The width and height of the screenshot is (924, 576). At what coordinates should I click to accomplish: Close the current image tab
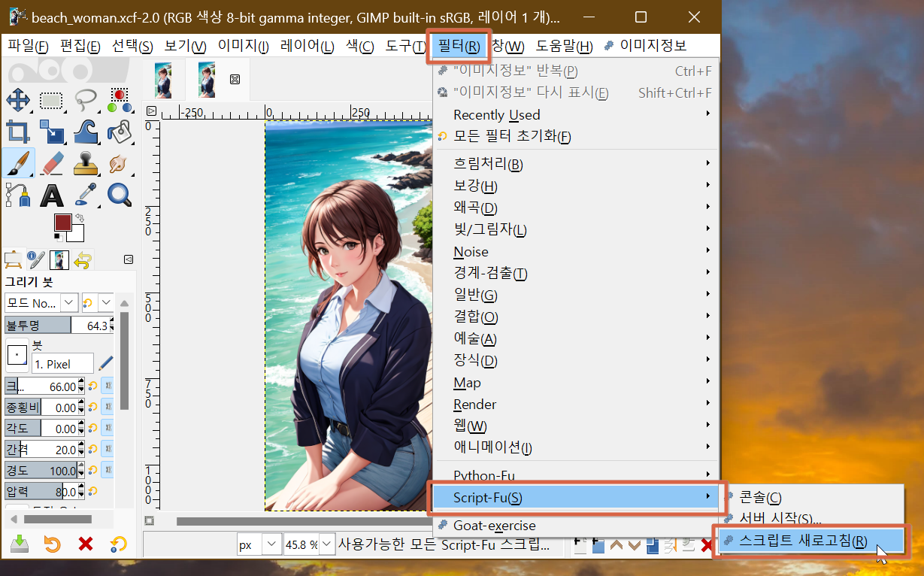coord(235,79)
